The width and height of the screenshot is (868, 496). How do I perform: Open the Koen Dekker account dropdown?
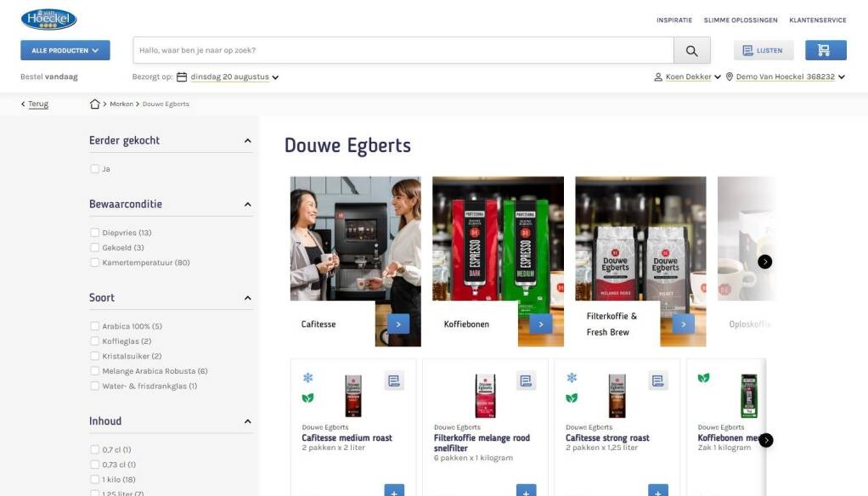click(x=693, y=77)
